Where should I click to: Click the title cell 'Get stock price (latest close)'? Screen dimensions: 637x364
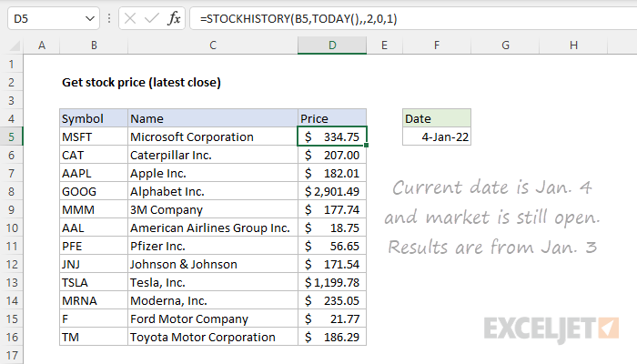click(x=141, y=82)
